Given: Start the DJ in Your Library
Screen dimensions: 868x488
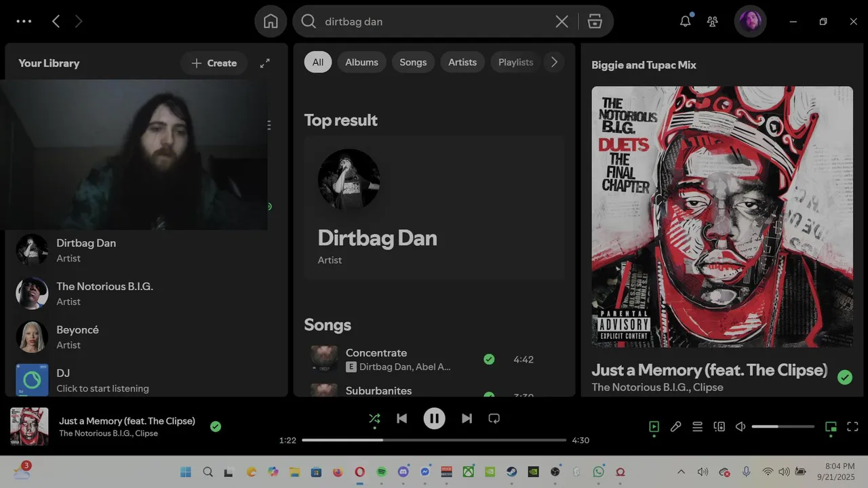Looking at the screenshot, I should coord(146,380).
